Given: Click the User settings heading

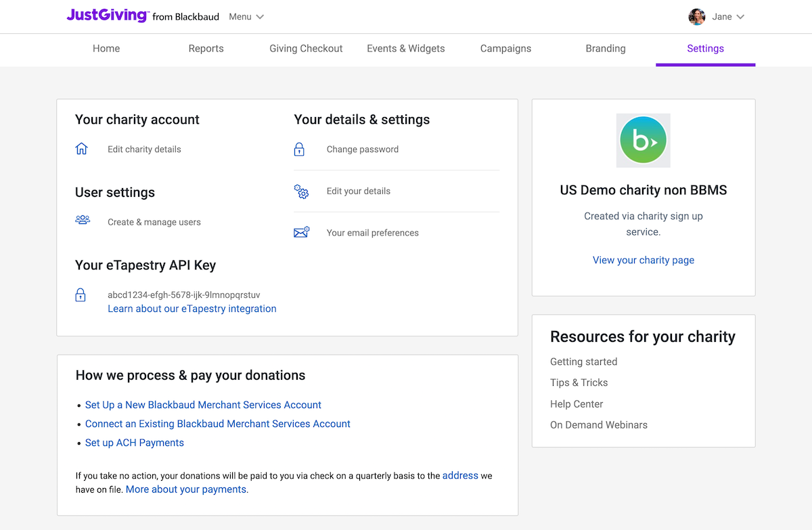Looking at the screenshot, I should [115, 193].
